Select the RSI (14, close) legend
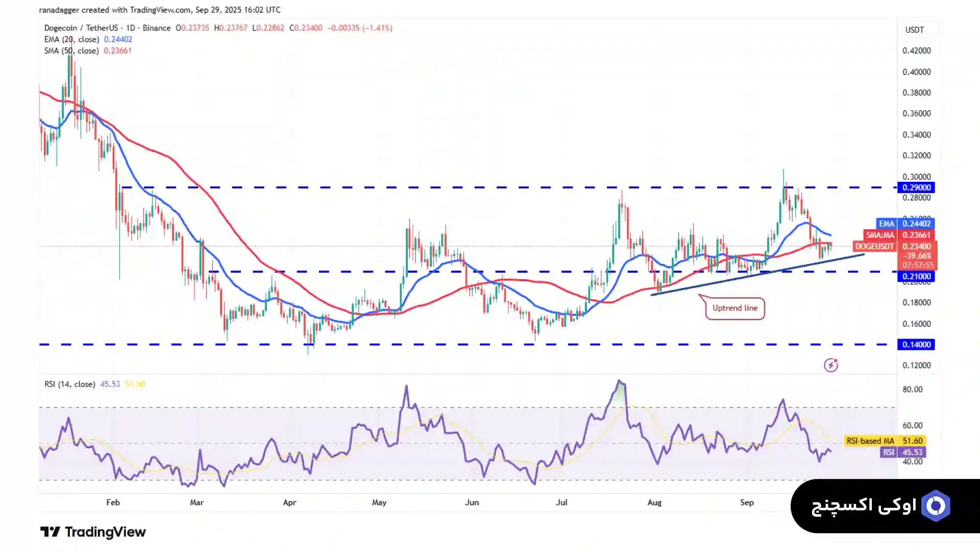 pos(69,384)
